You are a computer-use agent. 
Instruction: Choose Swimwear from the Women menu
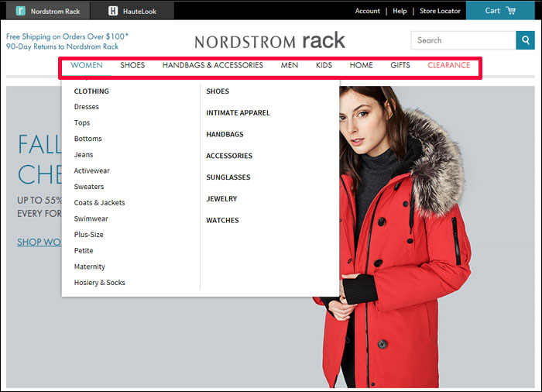pyautogui.click(x=91, y=218)
